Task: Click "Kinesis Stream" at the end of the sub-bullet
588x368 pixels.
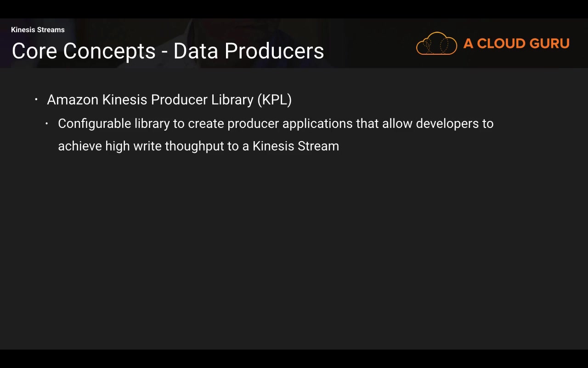Action: coord(295,146)
